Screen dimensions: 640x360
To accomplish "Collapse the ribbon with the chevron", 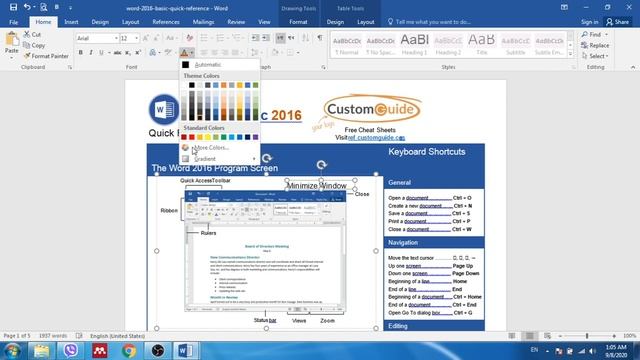I will tap(633, 67).
